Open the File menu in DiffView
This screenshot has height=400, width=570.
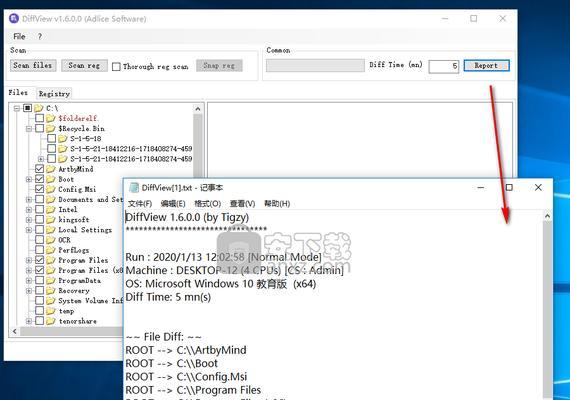(x=19, y=36)
